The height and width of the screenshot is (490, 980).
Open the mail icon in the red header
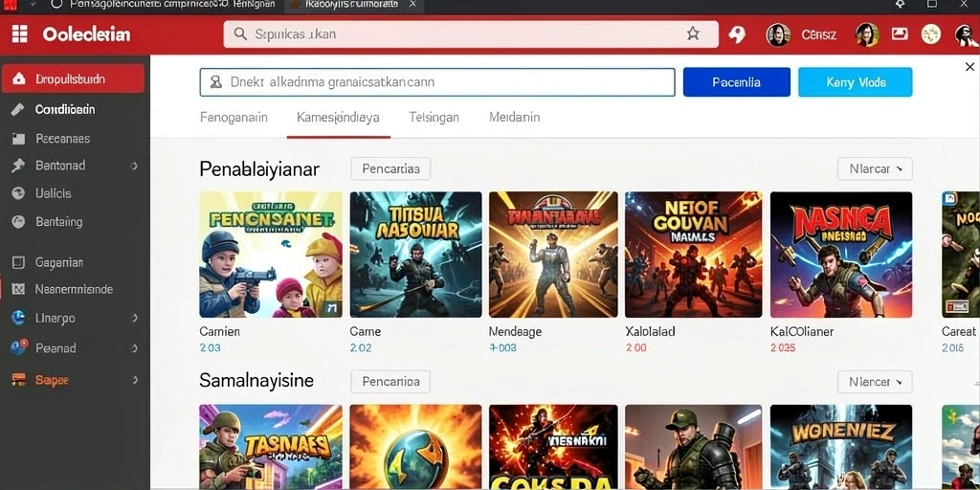click(x=900, y=34)
